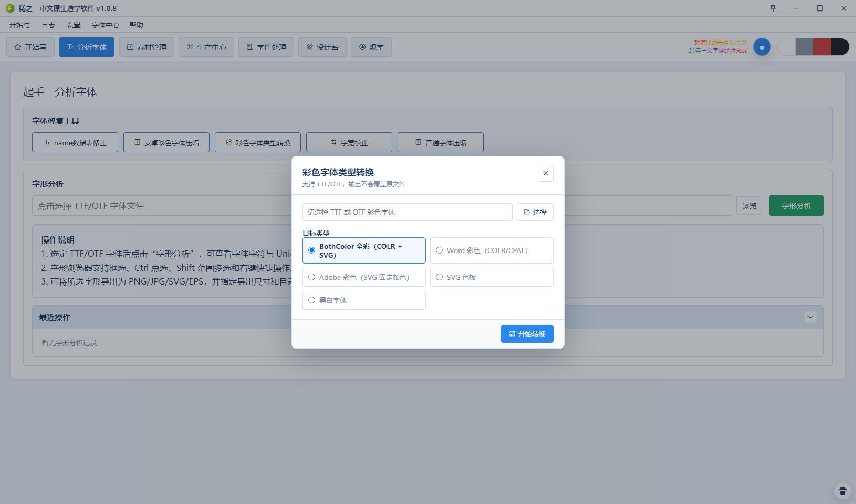This screenshot has width=856, height=504.
Task: Open the 帮助 menu
Action: coord(137,25)
